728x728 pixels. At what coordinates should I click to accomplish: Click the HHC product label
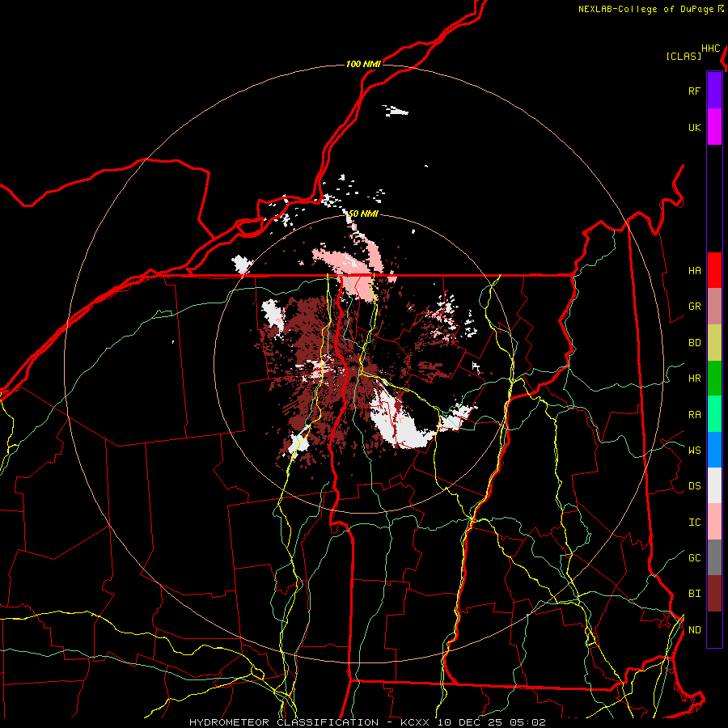(x=711, y=49)
